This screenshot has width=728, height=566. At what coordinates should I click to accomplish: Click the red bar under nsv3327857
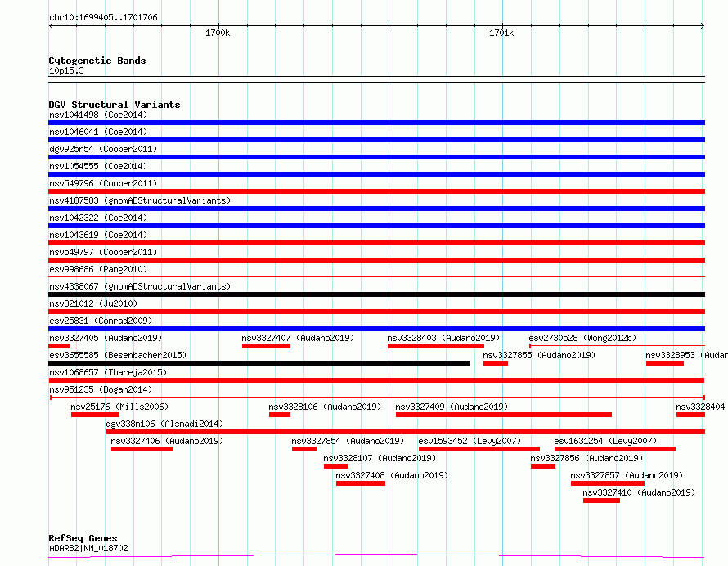point(608,483)
